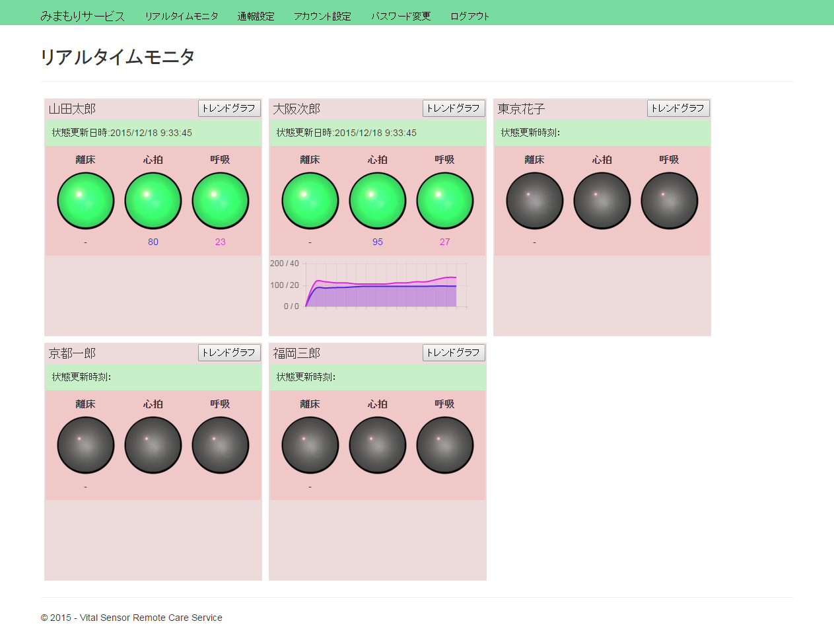Click the 200 / 40 chart axis label
Viewport: 834px width, 644px height.
click(285, 264)
